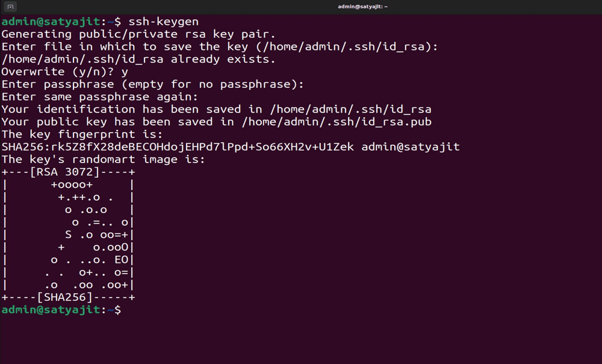Click the ssh-keygen command text
Viewport: 602px width, 364px height.
point(164,22)
